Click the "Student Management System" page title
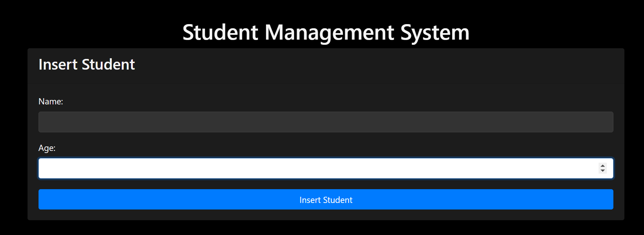This screenshot has height=235, width=644. 326,32
